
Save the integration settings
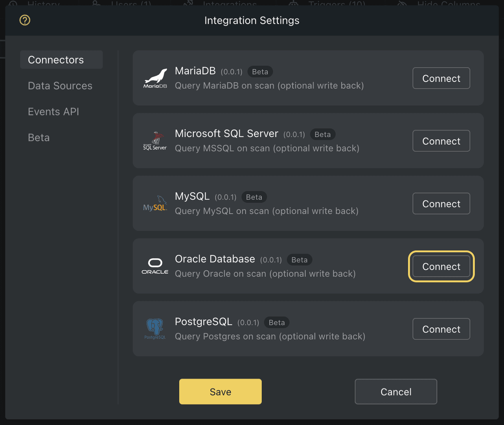pos(220,391)
